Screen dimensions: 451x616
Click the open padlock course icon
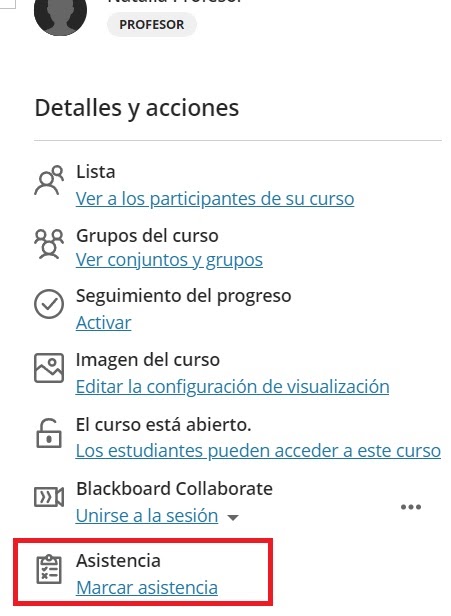[x=49, y=433]
